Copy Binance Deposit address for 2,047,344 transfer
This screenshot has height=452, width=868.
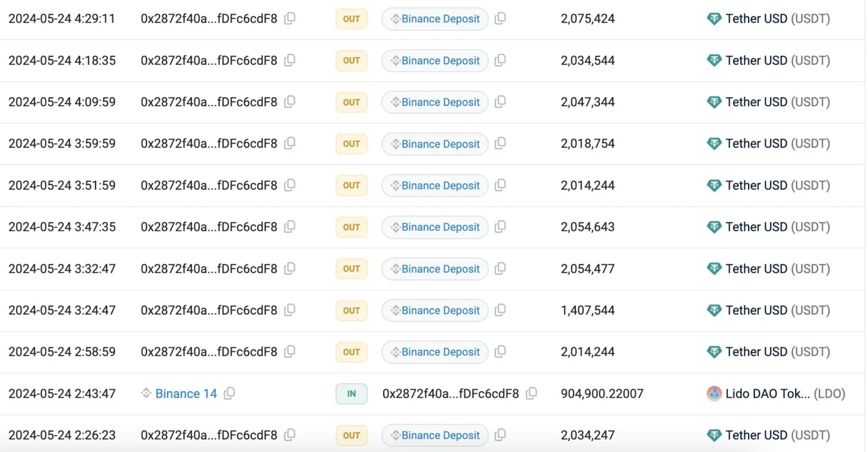(500, 102)
